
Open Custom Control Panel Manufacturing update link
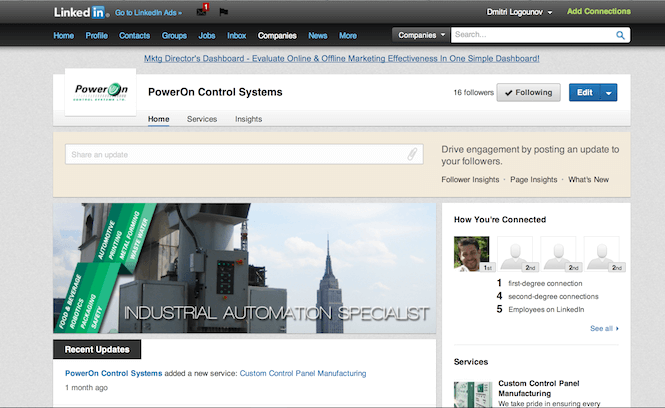pyautogui.click(x=303, y=373)
